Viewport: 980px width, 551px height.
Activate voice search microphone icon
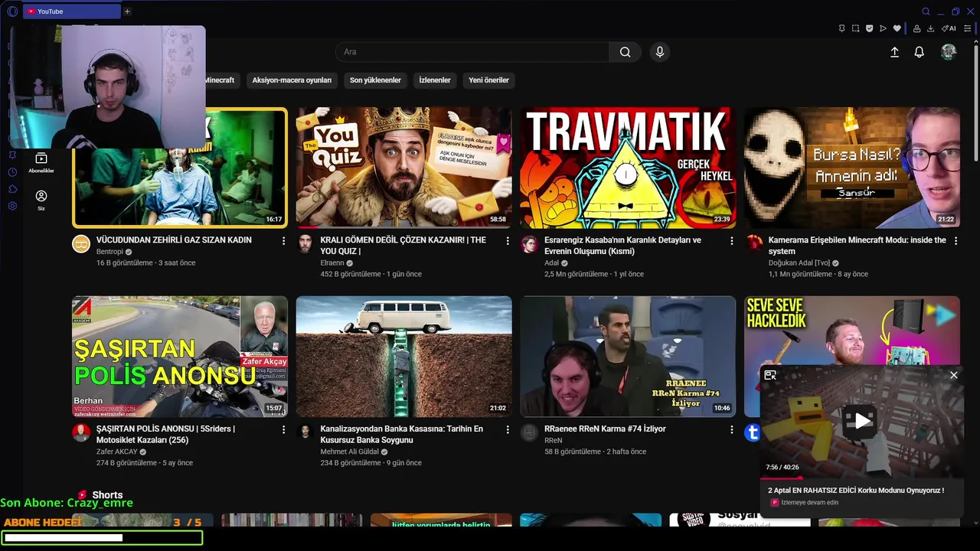660,52
